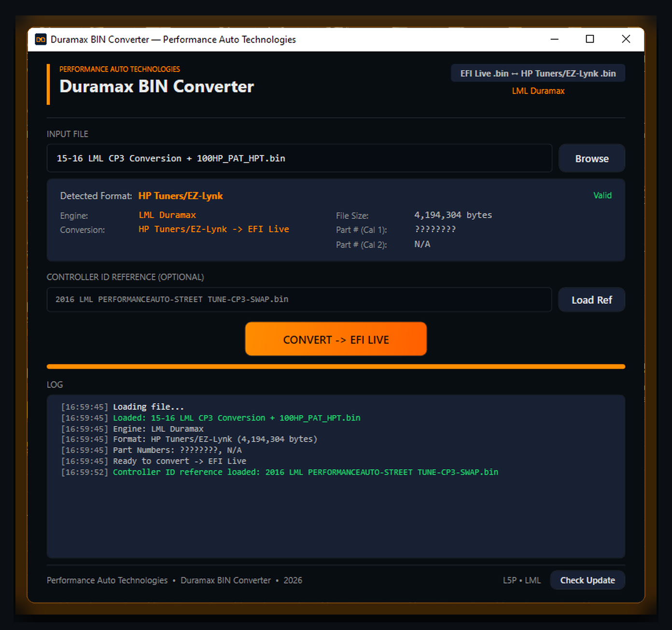
Task: Click the Part # (Cal 2) label
Action: [362, 245]
